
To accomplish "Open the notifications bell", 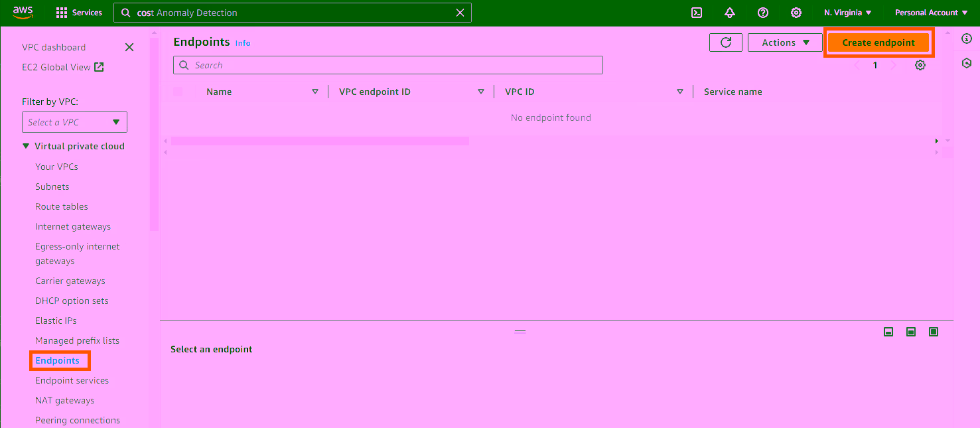I will pos(730,13).
